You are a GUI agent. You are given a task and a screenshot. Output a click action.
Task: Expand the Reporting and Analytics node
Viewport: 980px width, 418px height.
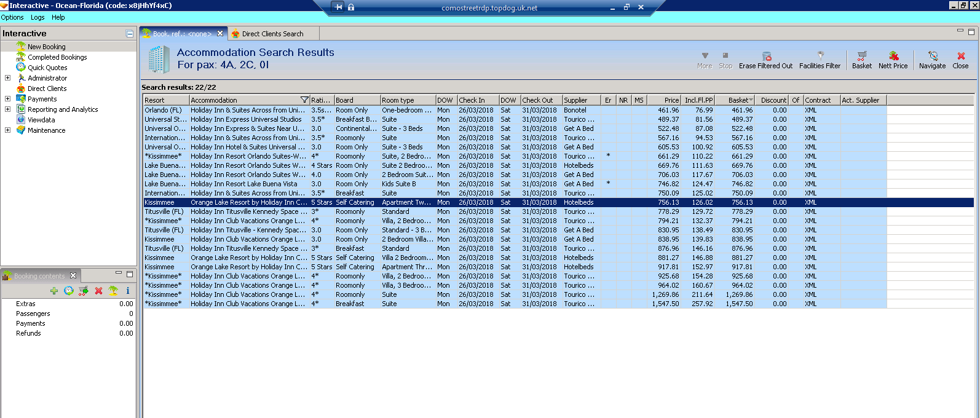[7, 109]
